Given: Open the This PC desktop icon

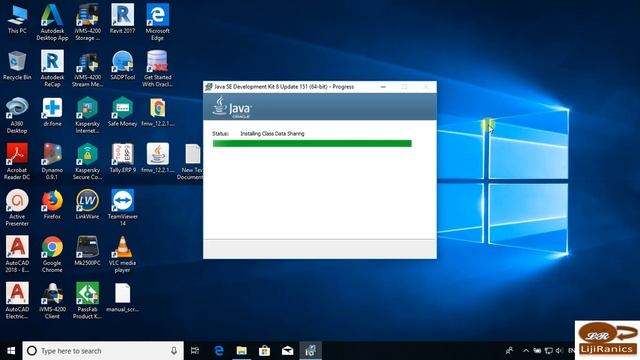Looking at the screenshot, I should click(x=17, y=20).
